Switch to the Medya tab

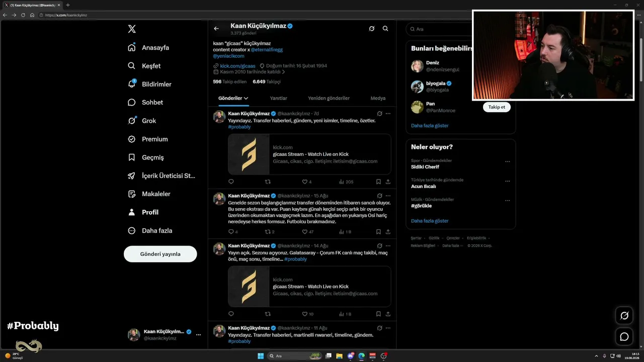coord(378,99)
